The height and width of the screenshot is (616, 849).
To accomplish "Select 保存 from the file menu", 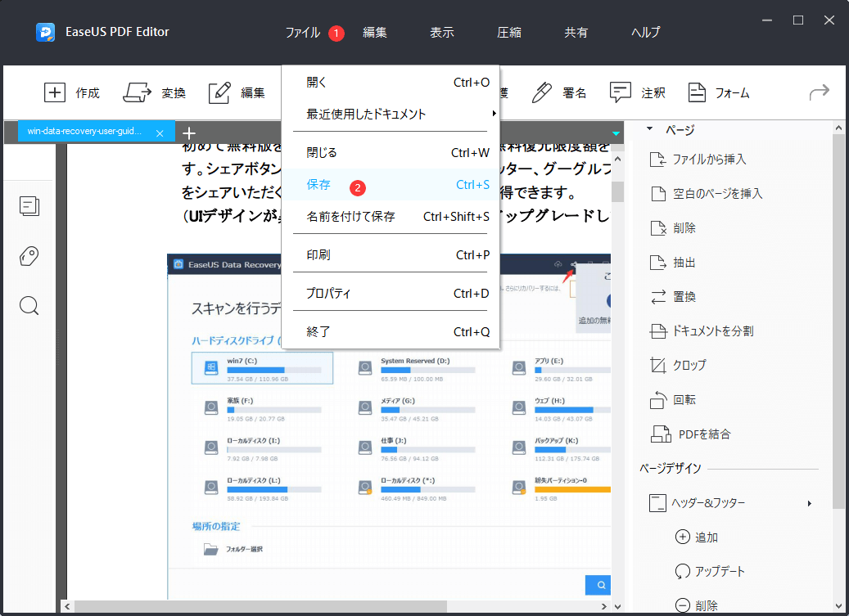I will [x=319, y=185].
